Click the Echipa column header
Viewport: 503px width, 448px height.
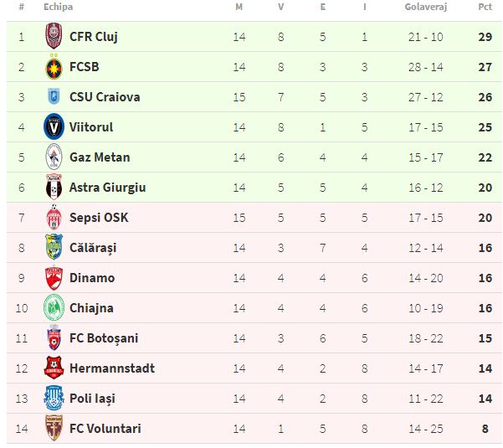(x=58, y=7)
